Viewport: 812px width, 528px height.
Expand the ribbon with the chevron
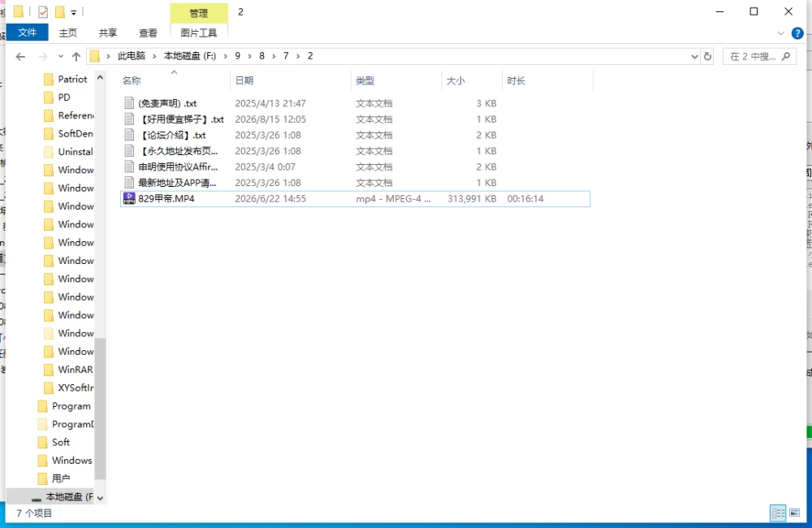(x=781, y=33)
